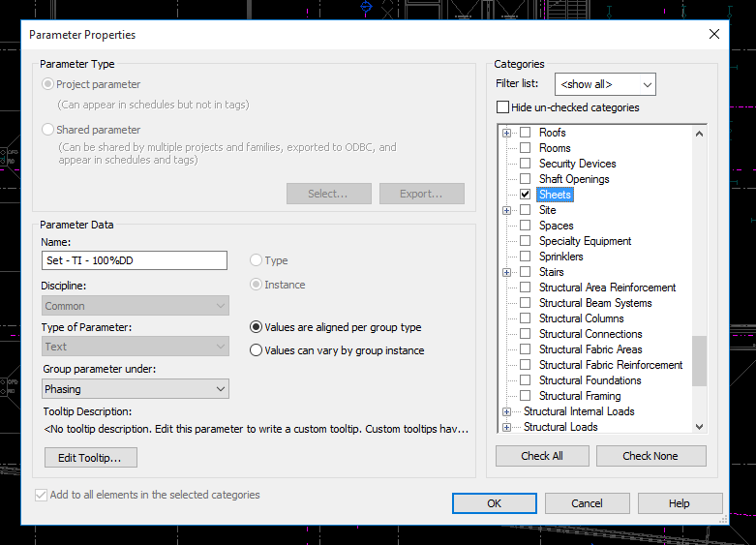Click the OK button
756x545 pixels.
pyautogui.click(x=494, y=503)
